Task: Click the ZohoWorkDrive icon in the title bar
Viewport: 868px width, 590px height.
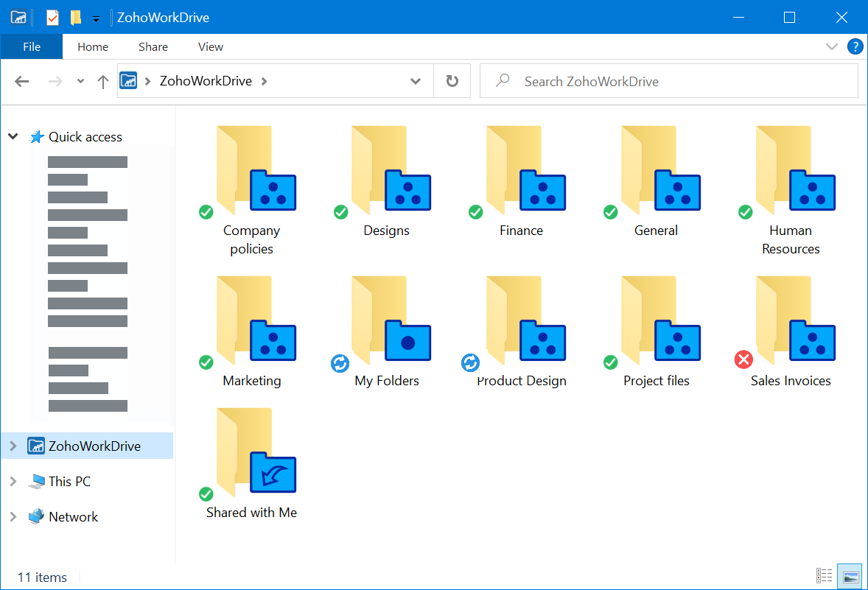Action: point(18,18)
